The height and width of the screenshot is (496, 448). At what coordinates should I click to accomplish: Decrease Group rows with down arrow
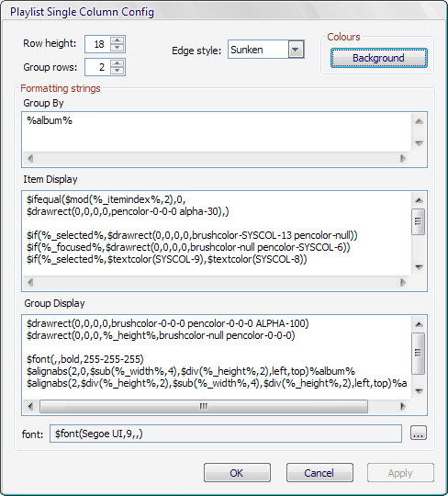117,70
